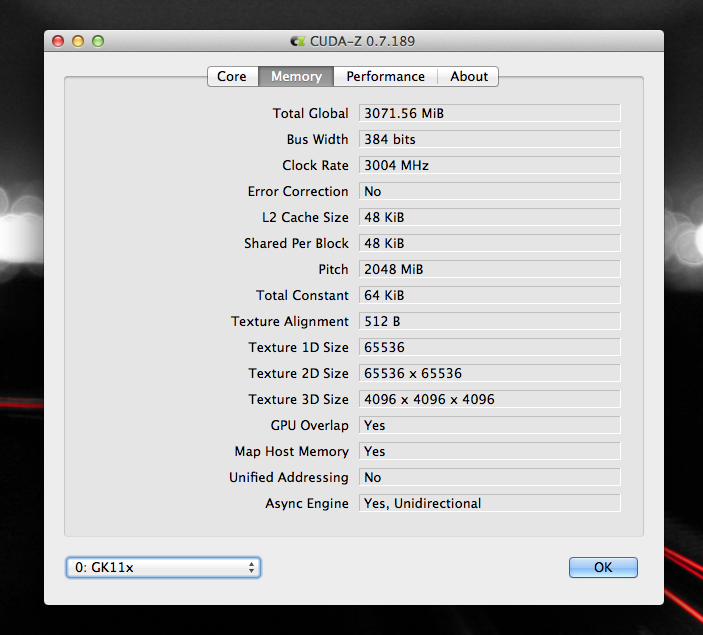703x635 pixels.
Task: Click the Pitch label
Action: pyautogui.click(x=333, y=269)
